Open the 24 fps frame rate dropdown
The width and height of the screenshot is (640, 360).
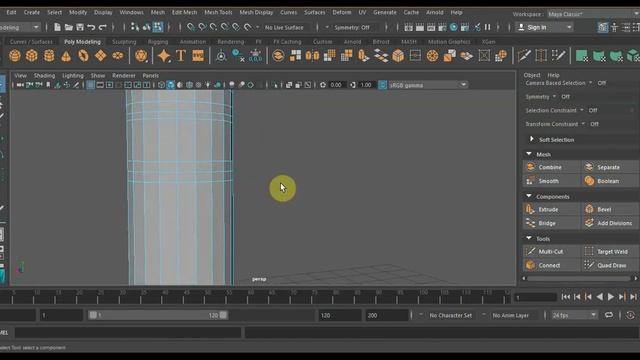click(x=574, y=315)
